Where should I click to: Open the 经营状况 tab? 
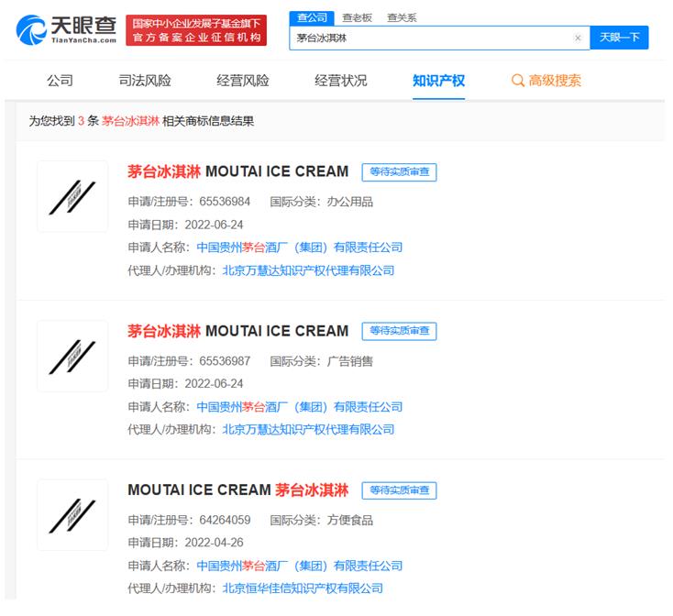pos(341,81)
